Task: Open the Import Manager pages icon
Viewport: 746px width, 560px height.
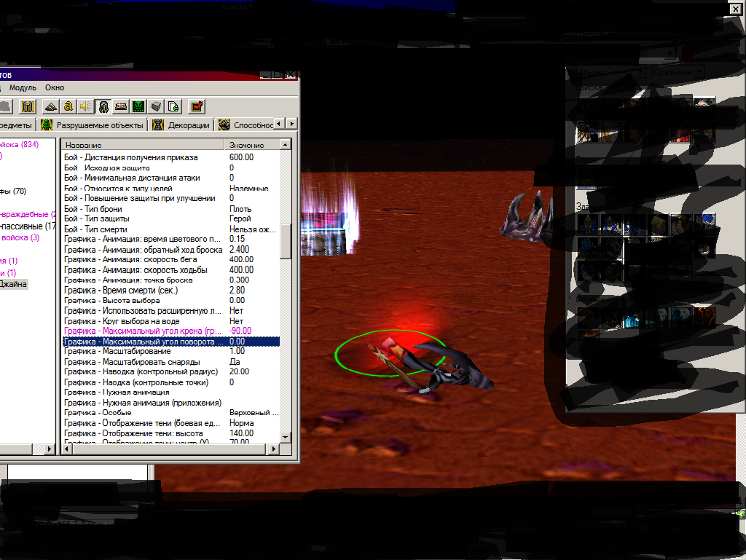Action: click(173, 106)
